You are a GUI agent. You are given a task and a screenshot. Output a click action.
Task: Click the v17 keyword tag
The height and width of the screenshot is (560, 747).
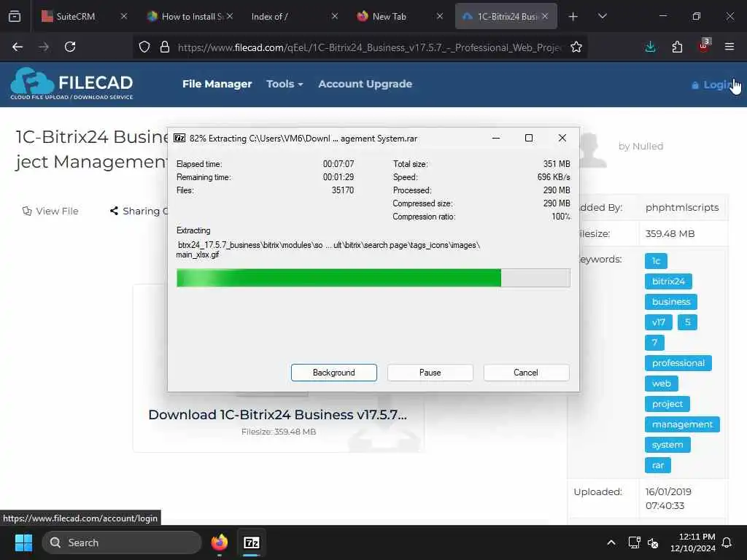[659, 322]
